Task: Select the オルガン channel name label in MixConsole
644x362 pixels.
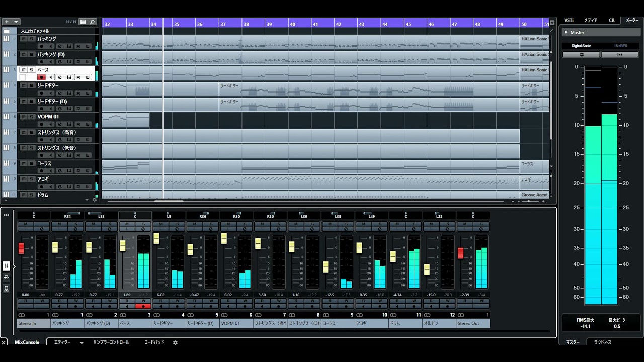Action: tap(439, 323)
